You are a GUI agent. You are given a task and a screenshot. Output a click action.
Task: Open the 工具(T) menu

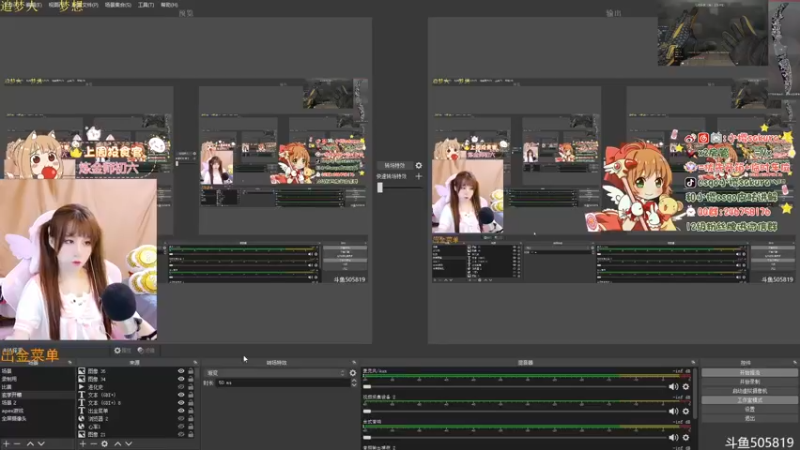[x=146, y=5]
